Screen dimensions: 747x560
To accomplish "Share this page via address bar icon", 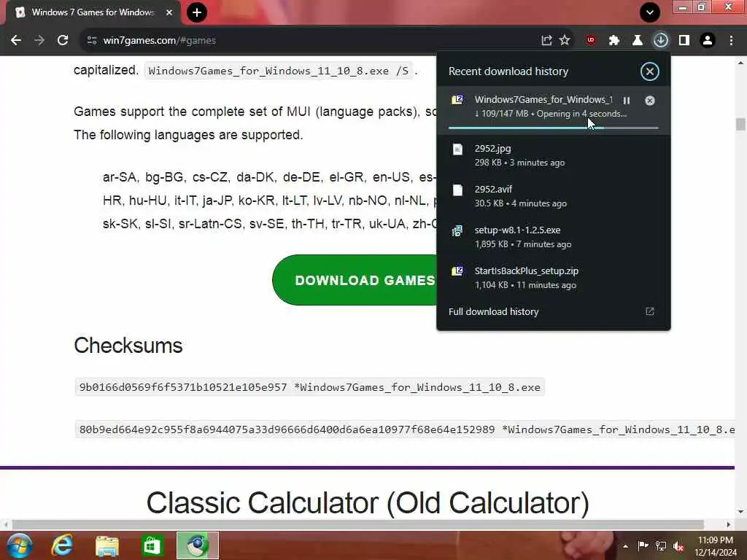I will click(546, 41).
